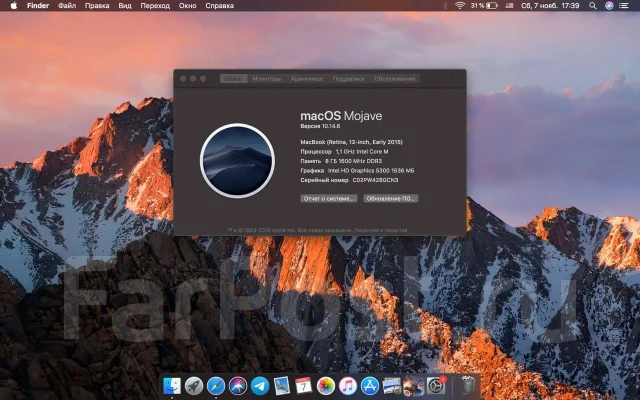Image resolution: width=640 pixels, height=400 pixels.
Task: Open the Finder menu in menu bar
Action: (38, 6)
